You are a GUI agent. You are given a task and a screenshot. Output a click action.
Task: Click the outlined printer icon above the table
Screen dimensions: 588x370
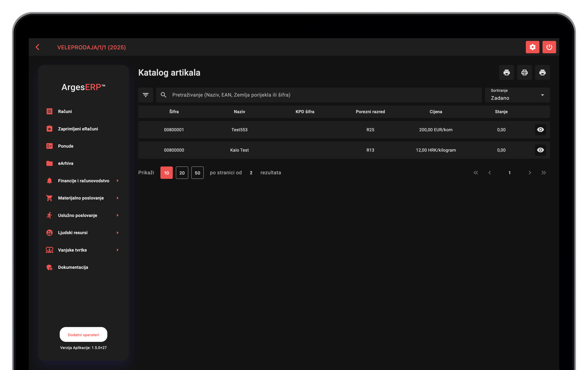[525, 73]
